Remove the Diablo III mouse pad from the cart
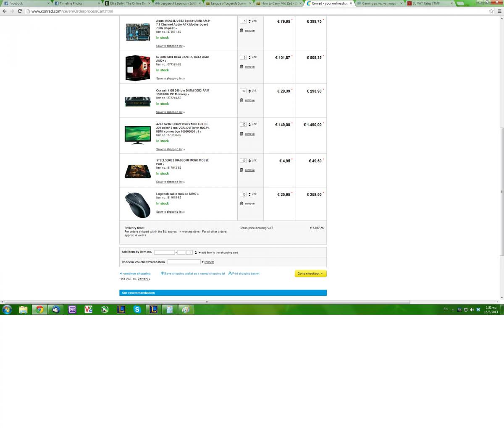This screenshot has height=428, width=504. (250, 170)
